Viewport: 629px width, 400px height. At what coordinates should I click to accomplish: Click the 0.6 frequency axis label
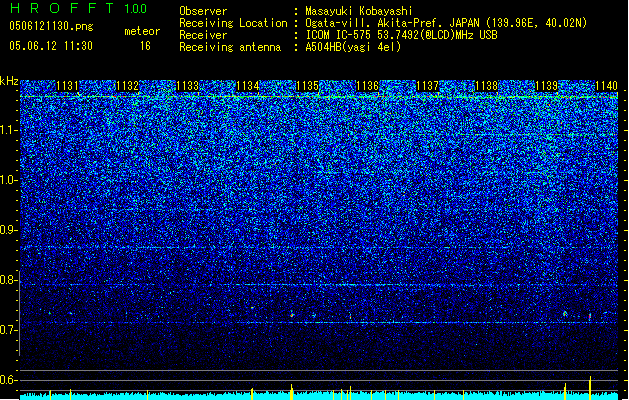(x=9, y=380)
